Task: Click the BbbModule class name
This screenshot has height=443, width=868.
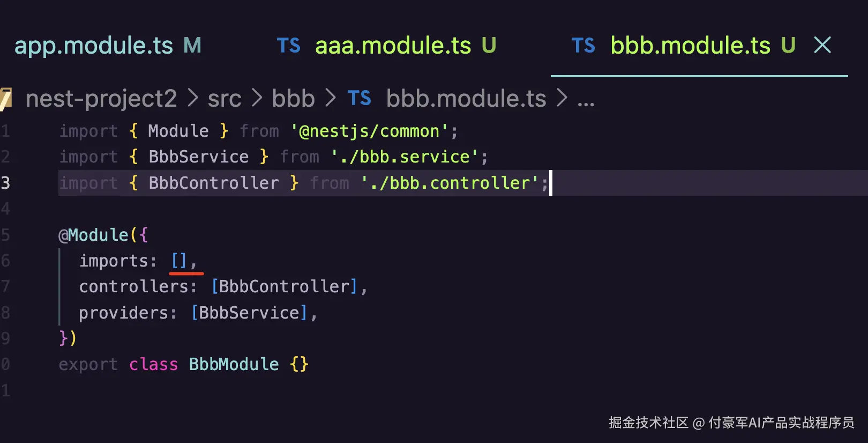Action: click(234, 364)
